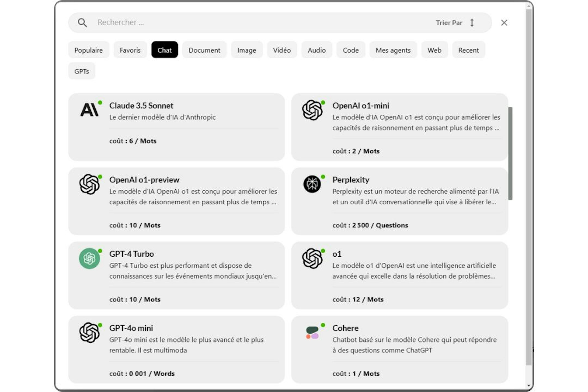
Task: Click the search magnifier icon
Action: (x=82, y=23)
